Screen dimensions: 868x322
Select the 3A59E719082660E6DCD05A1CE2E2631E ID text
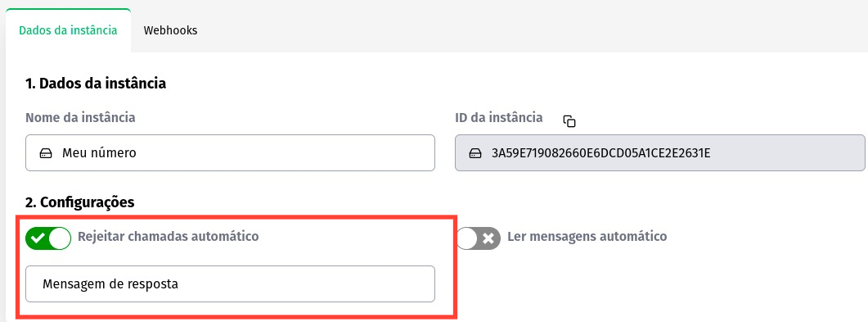(600, 153)
